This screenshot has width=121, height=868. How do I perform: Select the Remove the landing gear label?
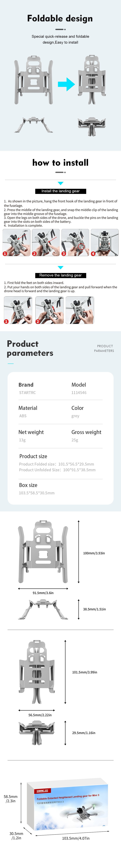click(60, 275)
